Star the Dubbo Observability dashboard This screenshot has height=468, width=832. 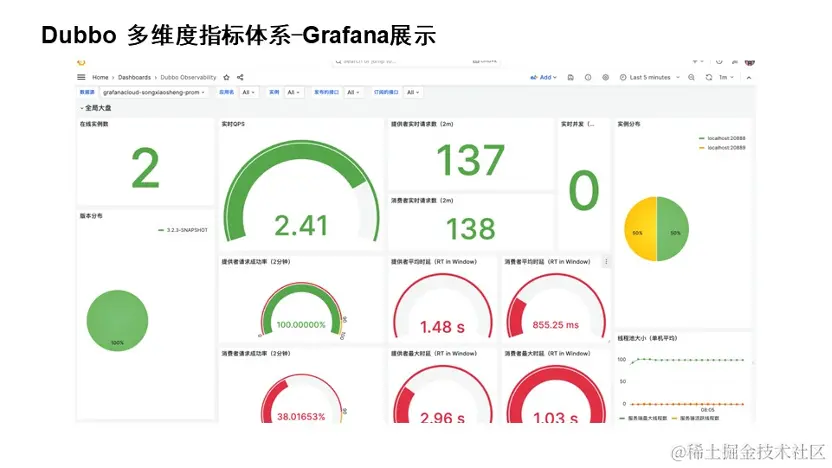coord(227,77)
